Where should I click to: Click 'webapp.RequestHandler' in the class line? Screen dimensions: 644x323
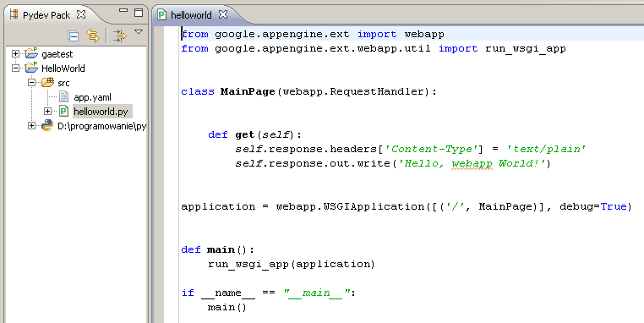click(354, 91)
